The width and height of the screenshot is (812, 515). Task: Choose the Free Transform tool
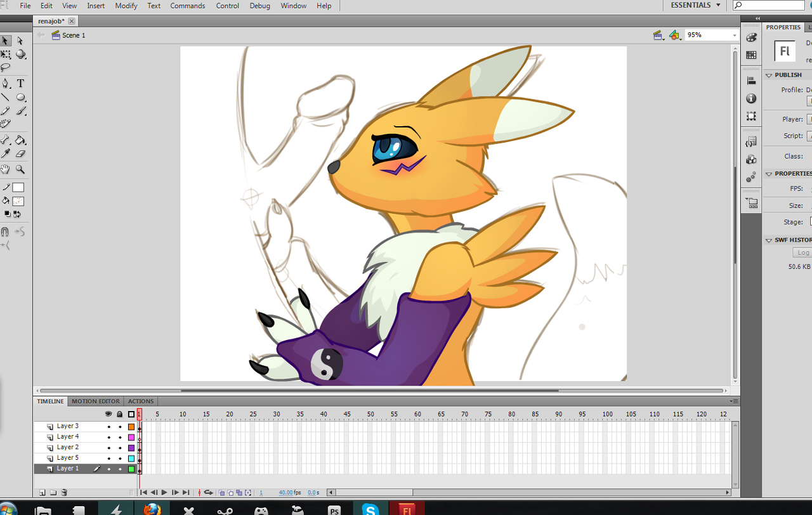tap(6, 55)
